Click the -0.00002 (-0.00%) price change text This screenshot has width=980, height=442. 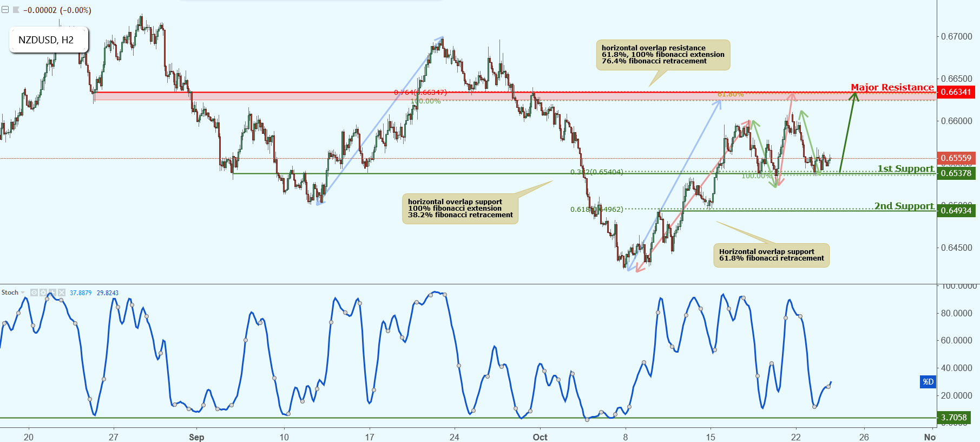tap(57, 10)
